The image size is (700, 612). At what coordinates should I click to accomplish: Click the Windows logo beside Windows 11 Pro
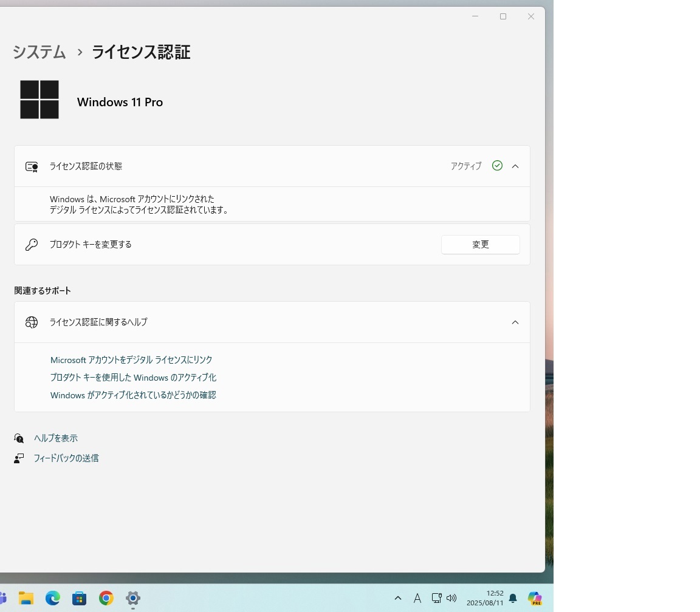coord(39,100)
